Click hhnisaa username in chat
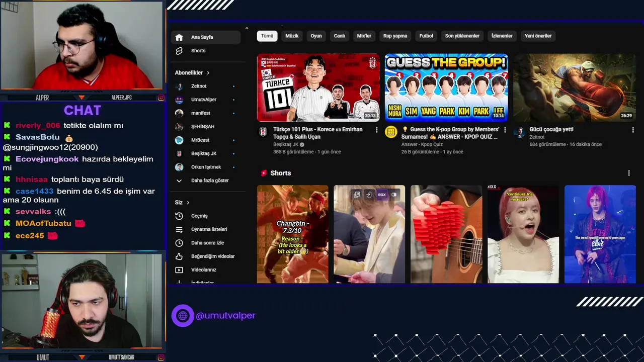 pyautogui.click(x=32, y=179)
